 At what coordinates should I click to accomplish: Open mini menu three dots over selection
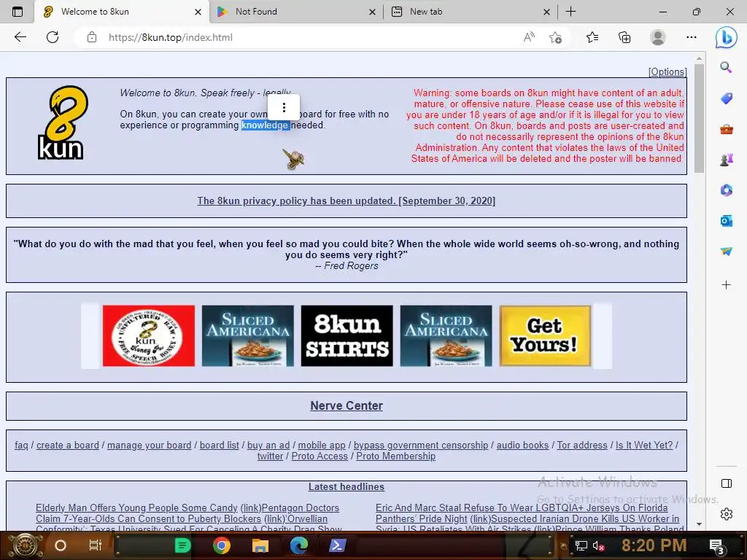(284, 107)
